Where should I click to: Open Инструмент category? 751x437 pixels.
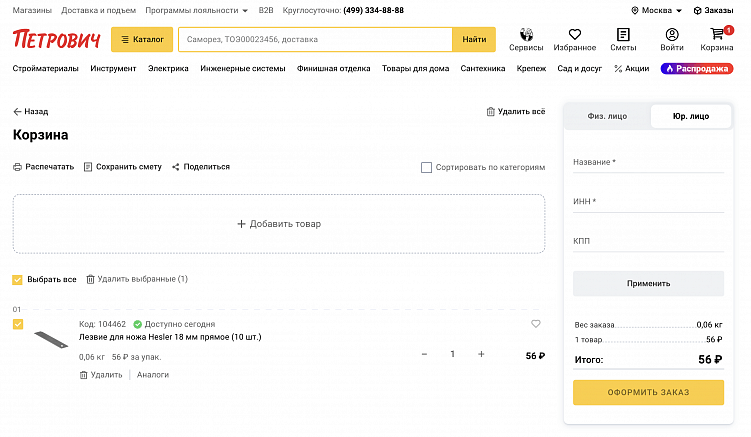coord(113,69)
